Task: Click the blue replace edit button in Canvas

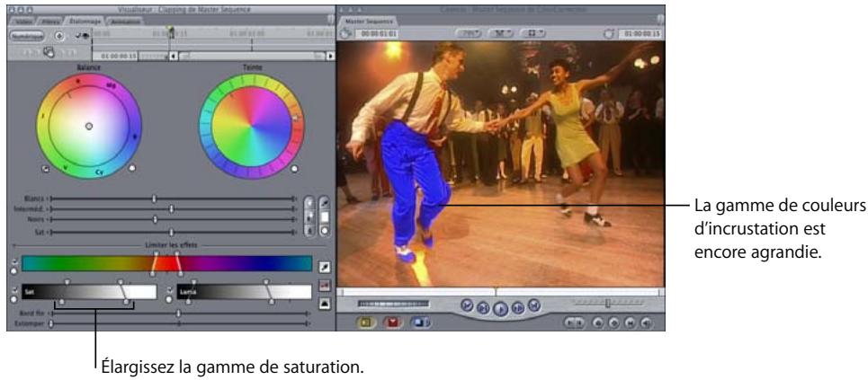Action: coord(421,323)
